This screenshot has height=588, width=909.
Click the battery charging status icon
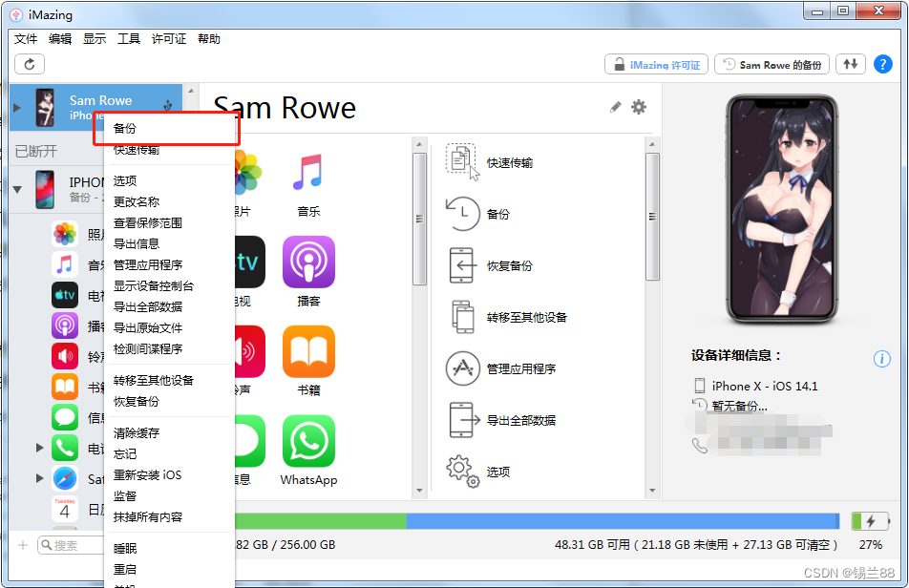870,521
